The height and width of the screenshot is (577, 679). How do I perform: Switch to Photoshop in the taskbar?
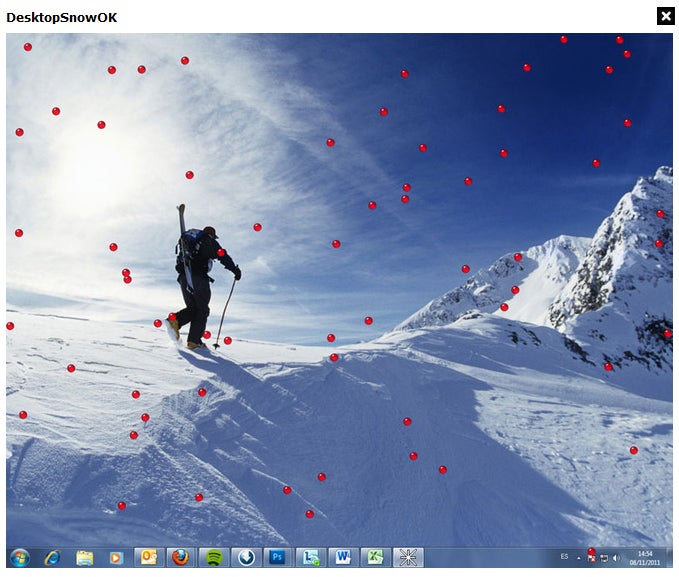pos(278,558)
